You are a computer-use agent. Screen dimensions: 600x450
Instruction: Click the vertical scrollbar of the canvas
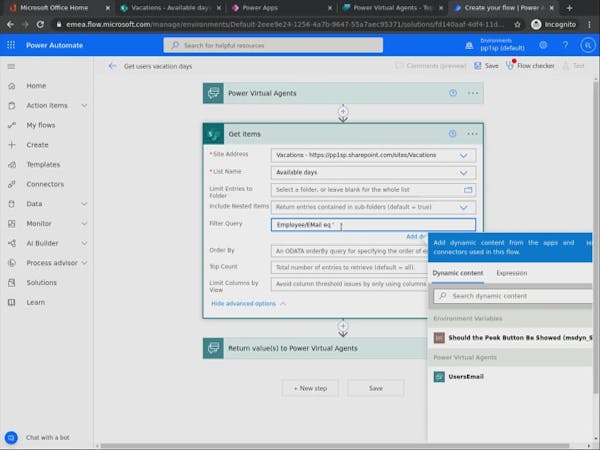click(x=596, y=237)
